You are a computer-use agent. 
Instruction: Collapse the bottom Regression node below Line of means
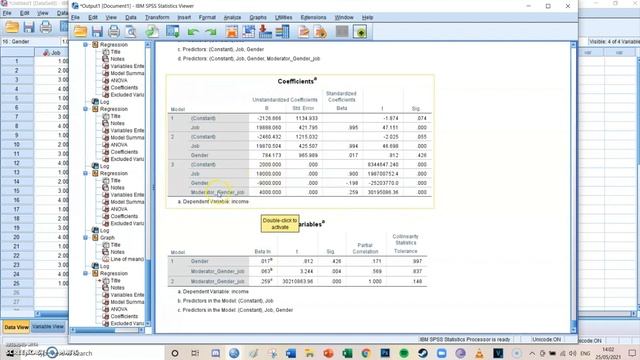coord(86,273)
